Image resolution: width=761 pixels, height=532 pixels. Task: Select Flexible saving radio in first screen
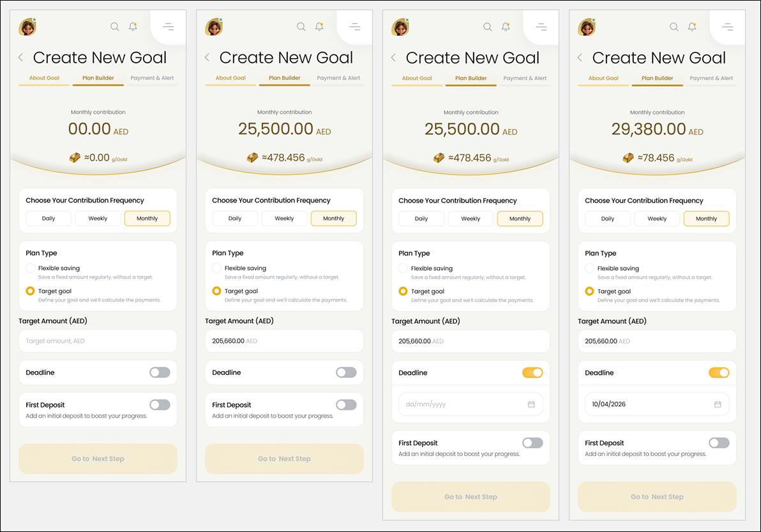30,268
